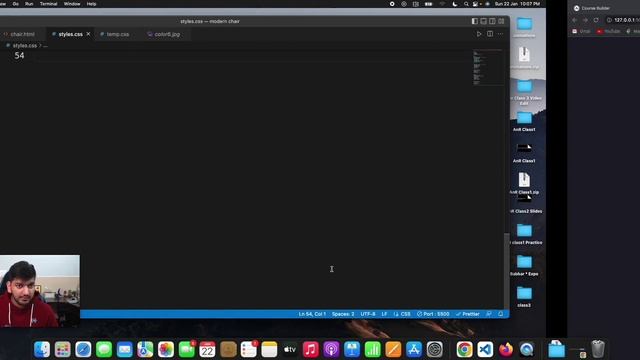Screen dimensions: 640x360
Task: Open Keynote from the dock
Action: (352, 349)
